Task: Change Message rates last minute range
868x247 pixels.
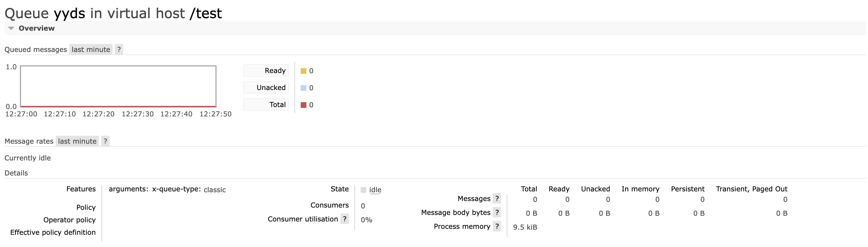Action: (77, 141)
